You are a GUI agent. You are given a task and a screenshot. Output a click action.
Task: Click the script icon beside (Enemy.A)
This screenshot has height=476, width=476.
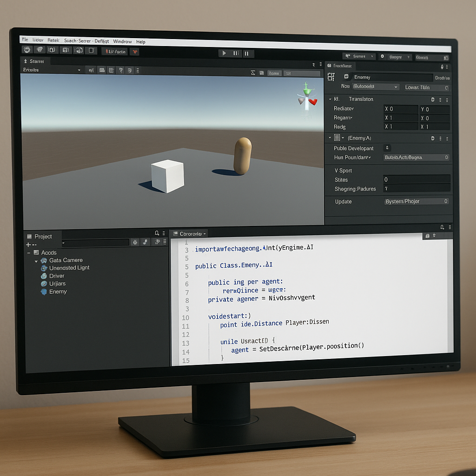[x=337, y=138]
